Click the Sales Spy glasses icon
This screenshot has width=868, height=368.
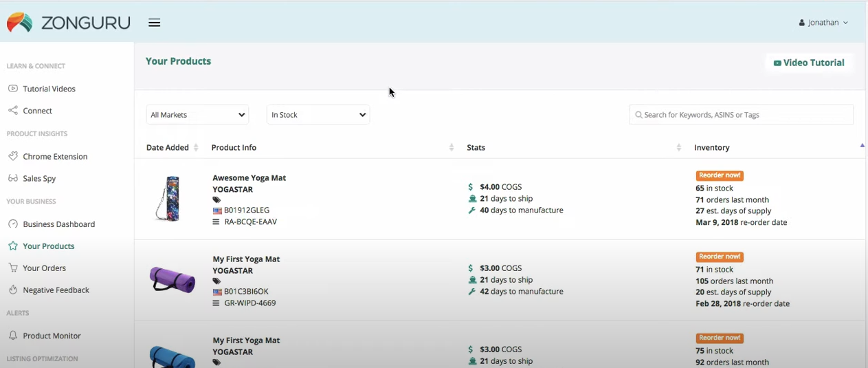(13, 179)
